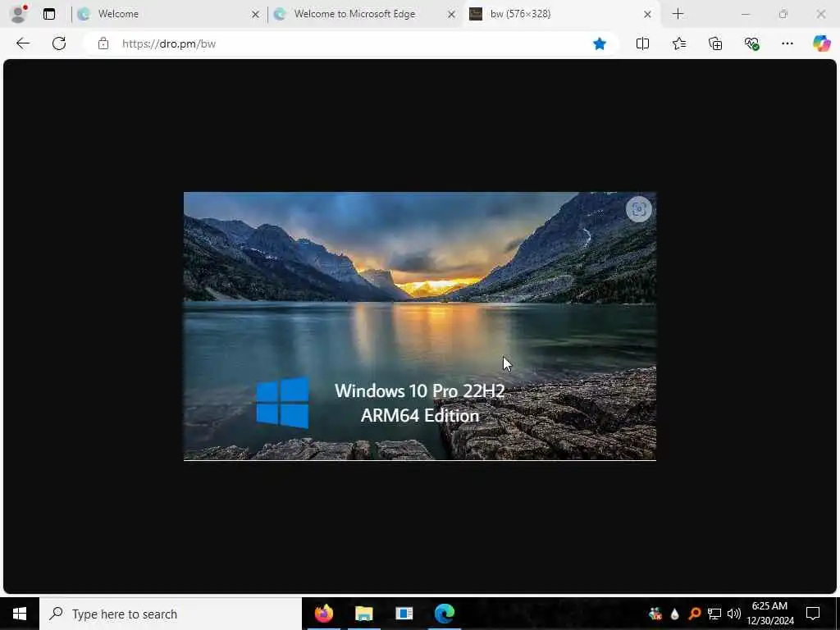This screenshot has width=840, height=630.
Task: Click the orange magnifier tray icon
Action: [x=695, y=614]
